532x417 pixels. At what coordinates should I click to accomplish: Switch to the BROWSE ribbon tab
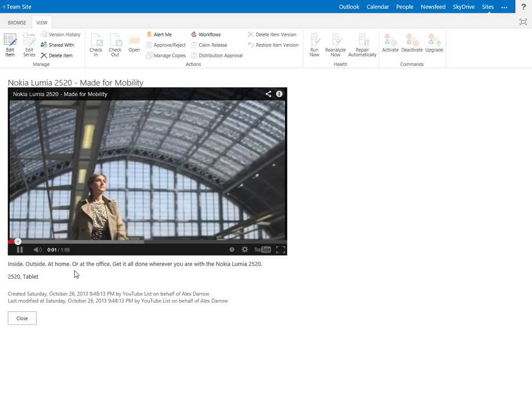click(x=17, y=23)
